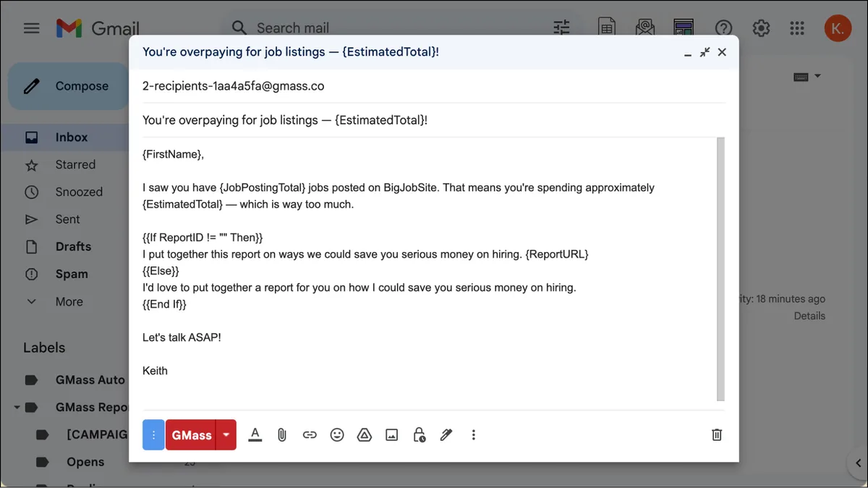Open the Drafts folder
The image size is (868, 488).
pyautogui.click(x=73, y=247)
